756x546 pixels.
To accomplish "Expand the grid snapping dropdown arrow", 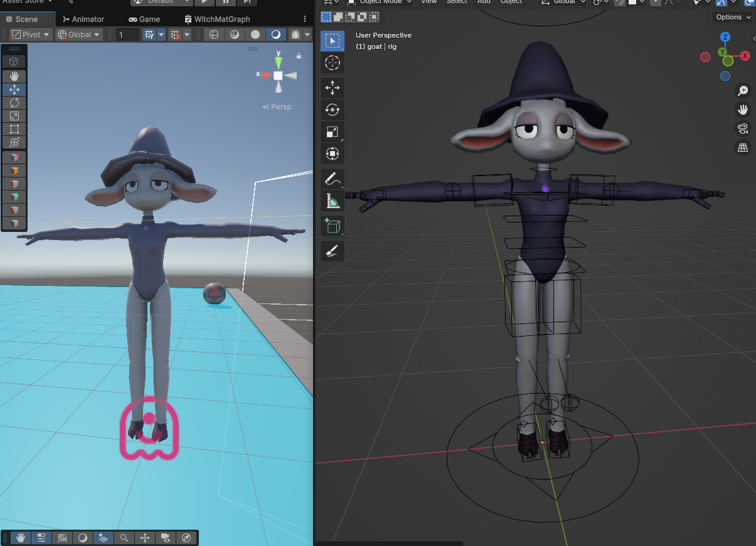I will 161,34.
